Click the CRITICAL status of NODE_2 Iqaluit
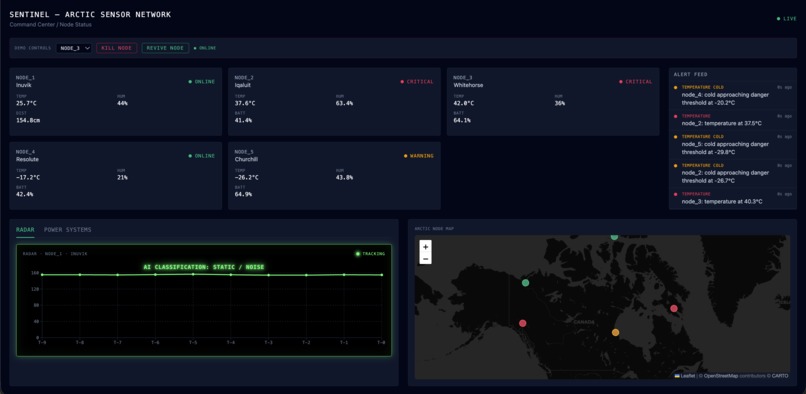 coord(417,81)
